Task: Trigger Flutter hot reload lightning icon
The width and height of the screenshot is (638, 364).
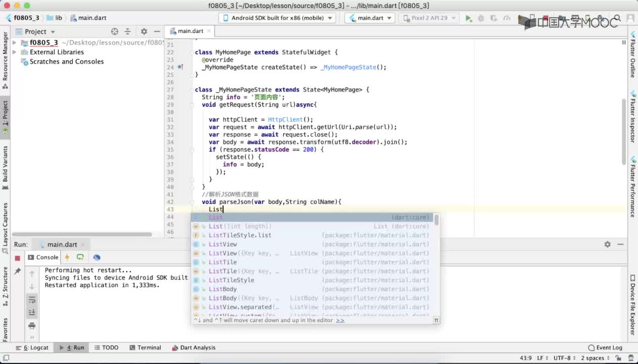Action: tap(67, 257)
